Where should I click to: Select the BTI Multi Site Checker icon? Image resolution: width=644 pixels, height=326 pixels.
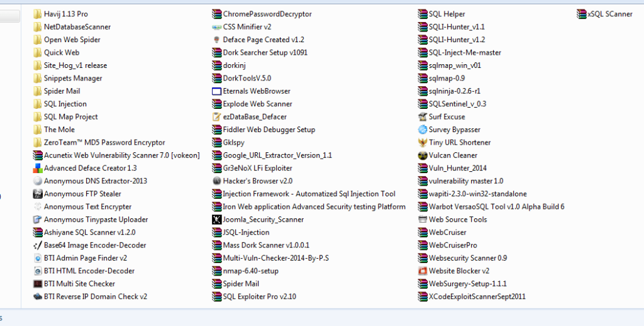click(38, 284)
